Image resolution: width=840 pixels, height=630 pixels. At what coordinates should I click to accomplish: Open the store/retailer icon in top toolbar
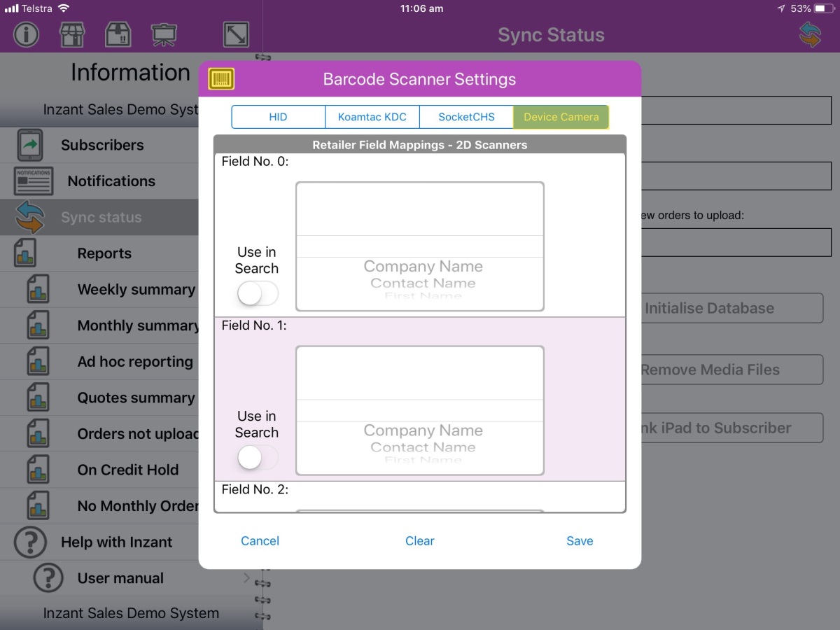pyautogui.click(x=72, y=34)
